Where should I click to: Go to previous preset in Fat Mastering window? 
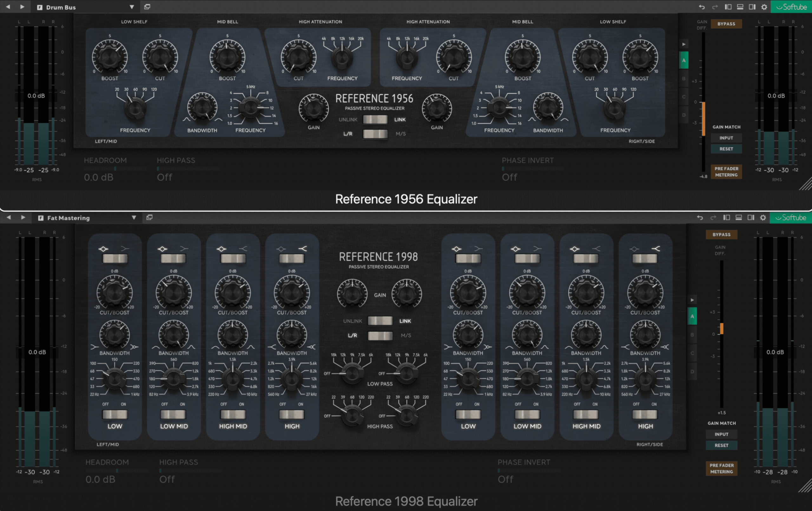point(9,218)
